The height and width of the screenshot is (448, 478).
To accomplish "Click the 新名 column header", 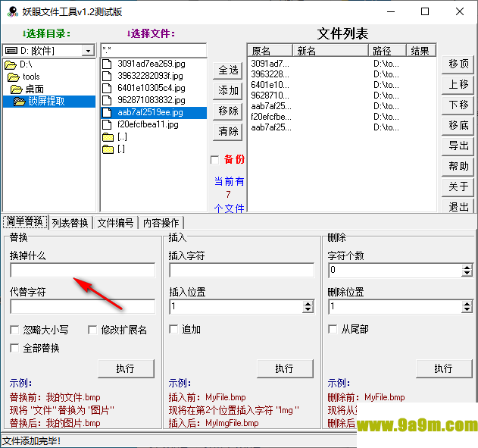I will coord(330,51).
